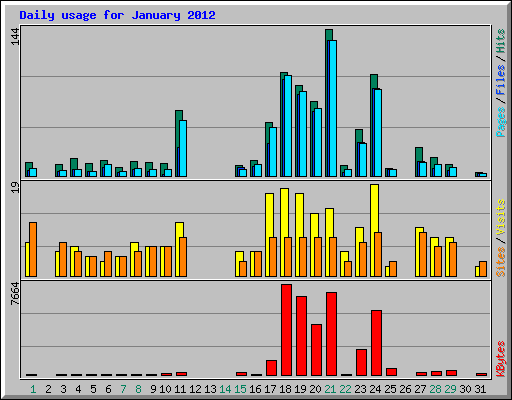Click day 9 on the x-axis

click(x=153, y=389)
